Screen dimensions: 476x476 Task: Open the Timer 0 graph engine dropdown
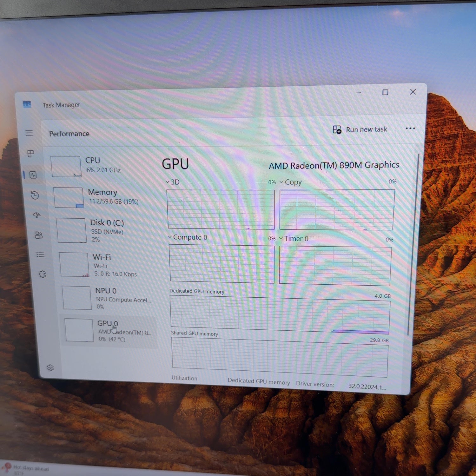pos(294,239)
